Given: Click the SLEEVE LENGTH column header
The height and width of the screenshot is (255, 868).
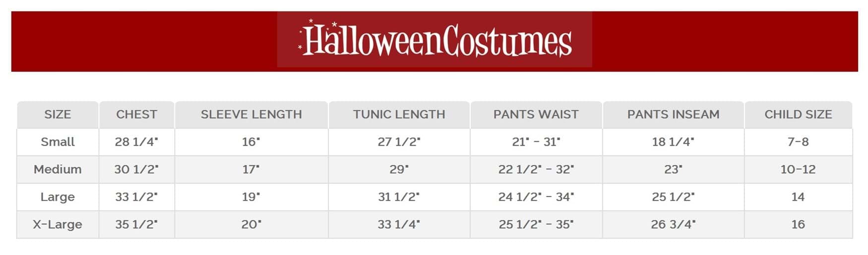Looking at the screenshot, I should click(x=251, y=114).
